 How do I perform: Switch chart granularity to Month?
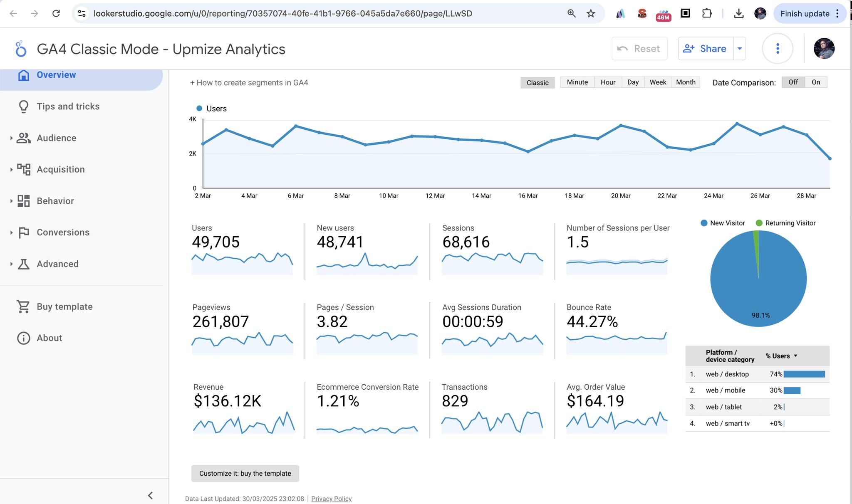click(686, 82)
